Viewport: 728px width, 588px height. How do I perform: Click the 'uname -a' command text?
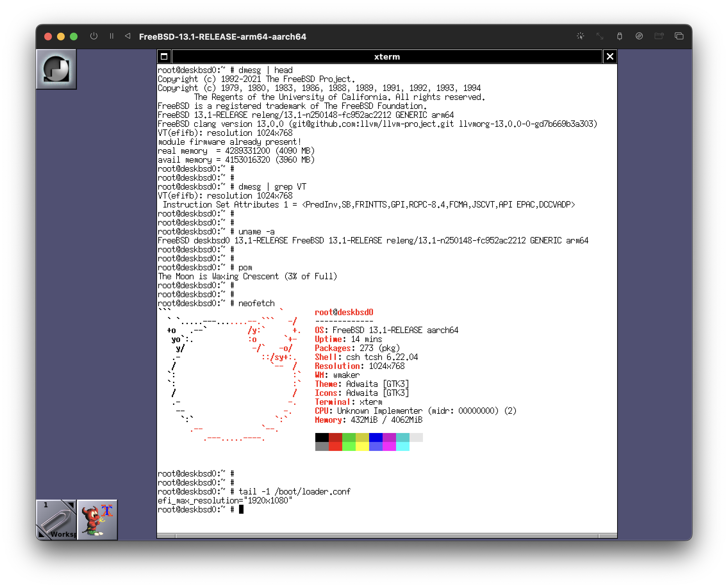256,232
